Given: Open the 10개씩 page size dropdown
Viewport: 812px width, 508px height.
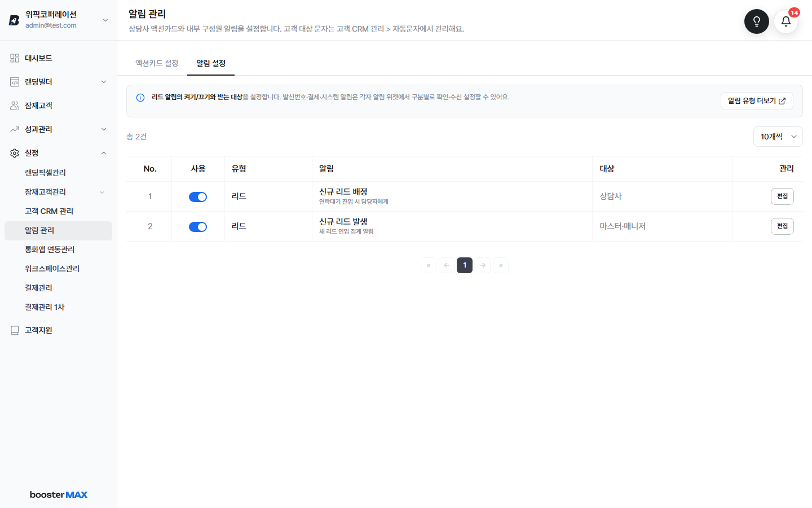Looking at the screenshot, I should click(778, 137).
